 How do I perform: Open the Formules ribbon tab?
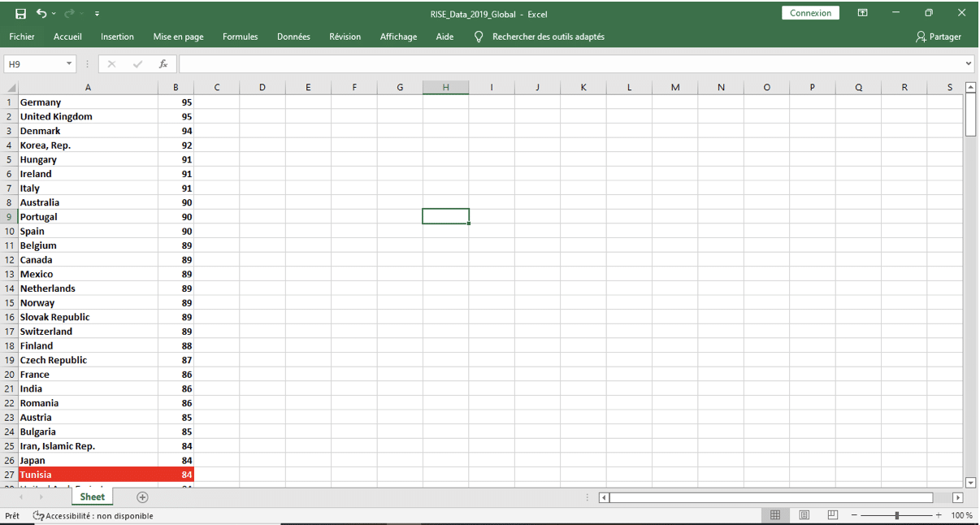[x=240, y=37]
